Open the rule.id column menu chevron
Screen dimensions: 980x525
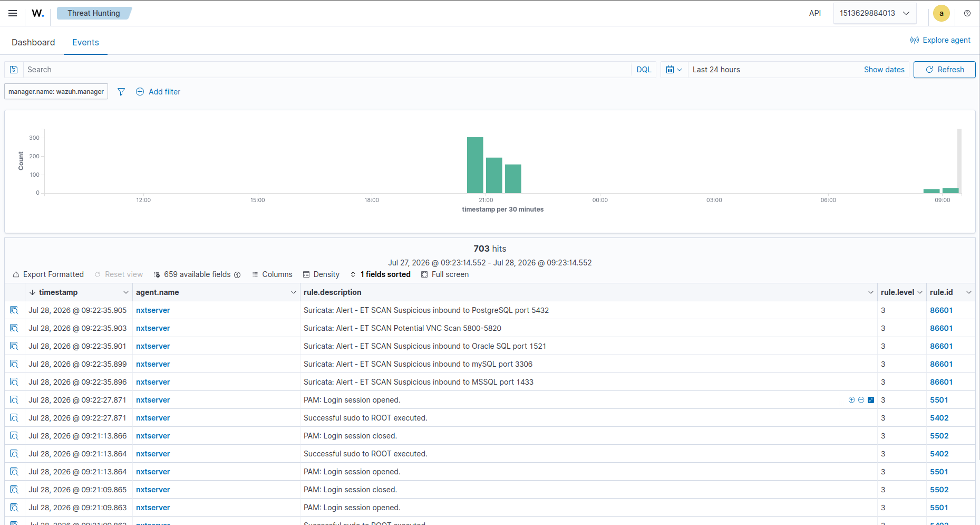point(969,292)
